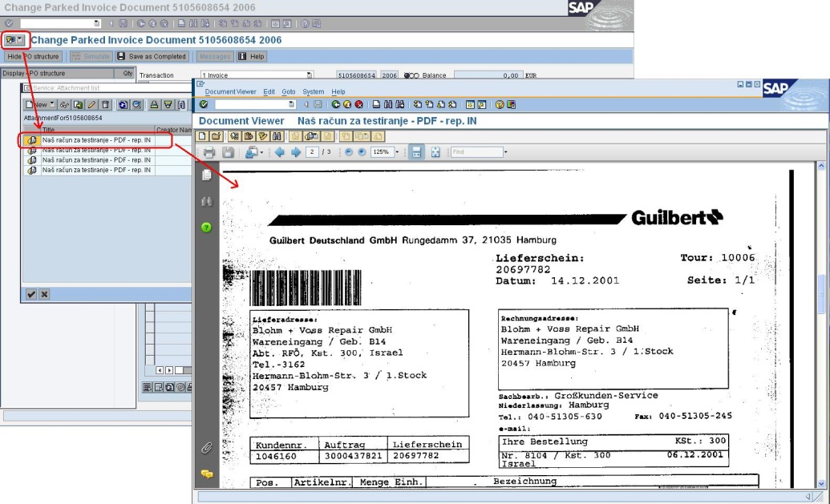This screenshot has height=504, width=830.
Task: Open Attachments paperclip in PDF sidebar
Action: pos(206,449)
